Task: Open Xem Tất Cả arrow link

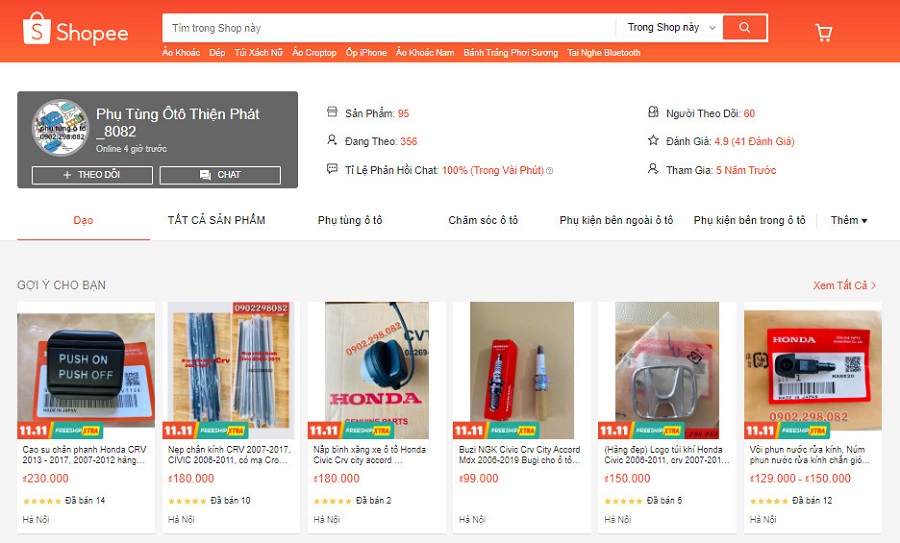Action: point(844,285)
